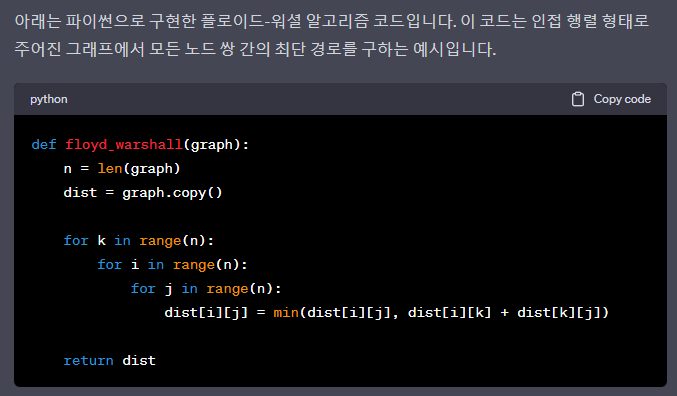Click the line for k in range(n):

tap(139, 241)
